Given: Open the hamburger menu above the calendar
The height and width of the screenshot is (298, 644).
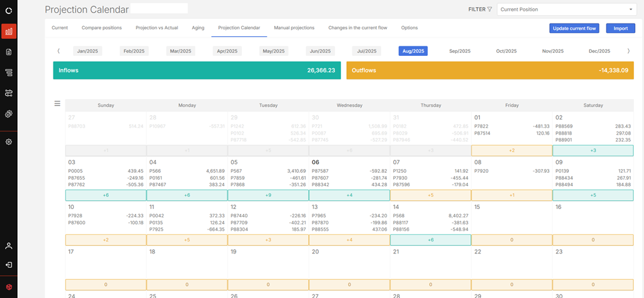Looking at the screenshot, I should point(57,104).
